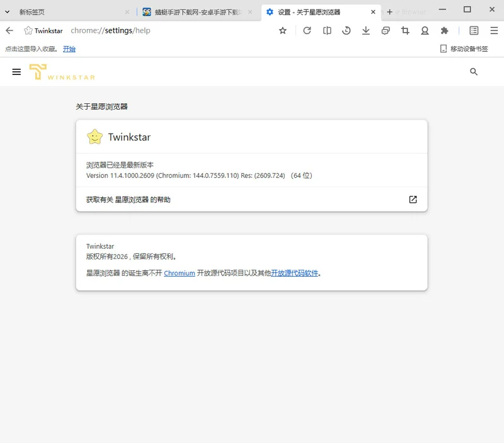Search settings with magnifier icon

pyautogui.click(x=474, y=72)
